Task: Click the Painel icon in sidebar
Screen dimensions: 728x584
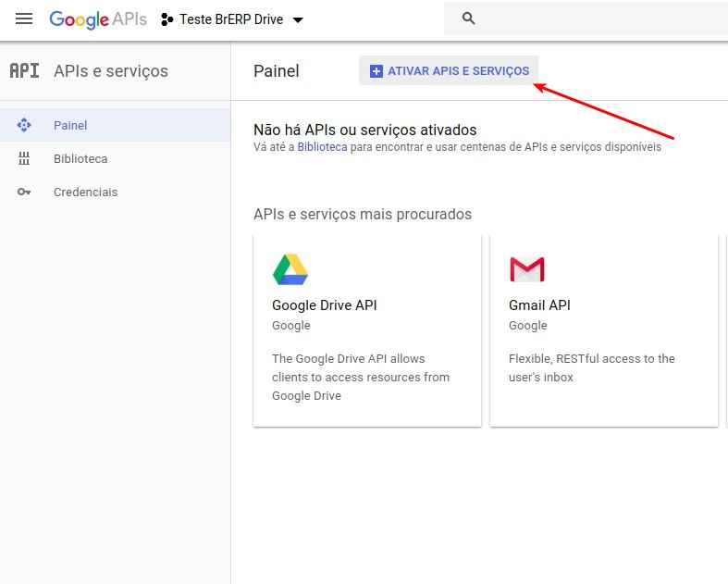Action: (x=24, y=125)
